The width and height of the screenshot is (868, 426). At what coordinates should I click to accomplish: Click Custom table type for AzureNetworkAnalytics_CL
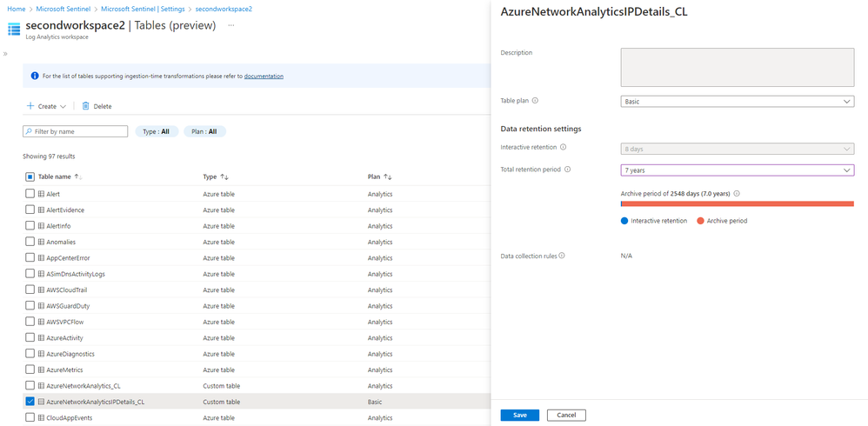pos(222,386)
